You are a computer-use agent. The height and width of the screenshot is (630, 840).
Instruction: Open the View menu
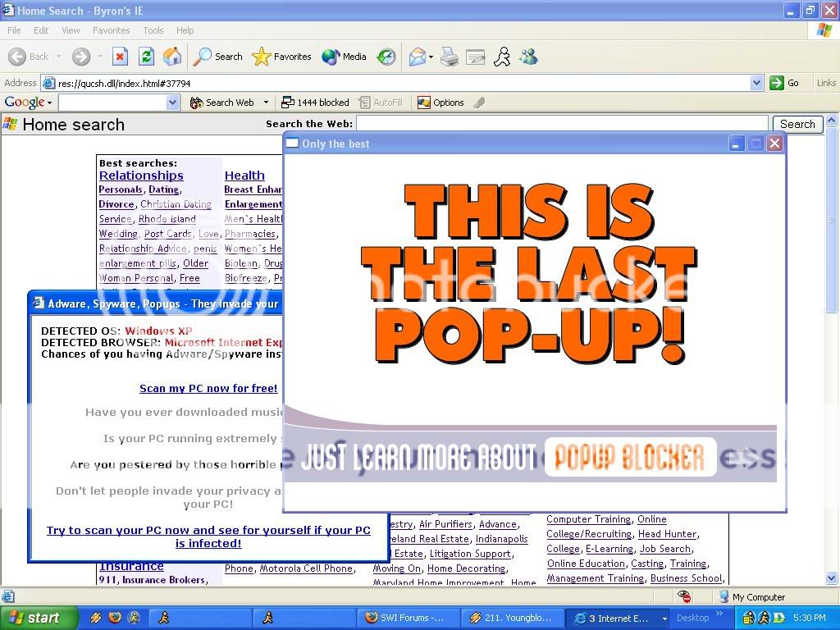click(71, 30)
